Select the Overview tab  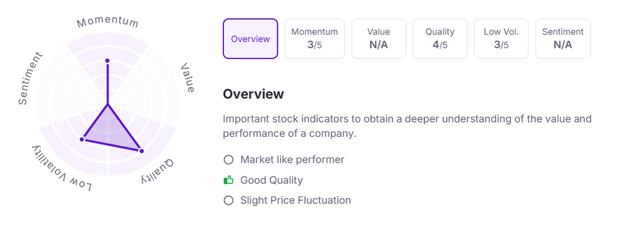pyautogui.click(x=250, y=38)
